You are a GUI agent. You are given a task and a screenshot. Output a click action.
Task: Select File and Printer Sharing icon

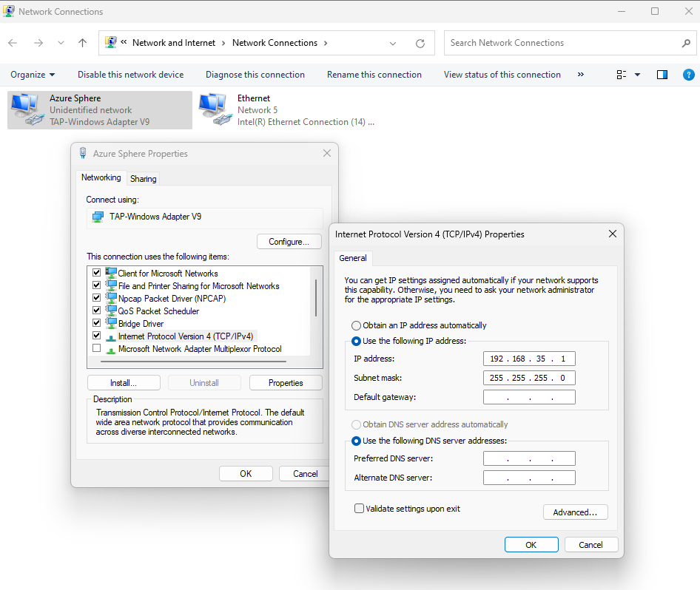click(111, 285)
